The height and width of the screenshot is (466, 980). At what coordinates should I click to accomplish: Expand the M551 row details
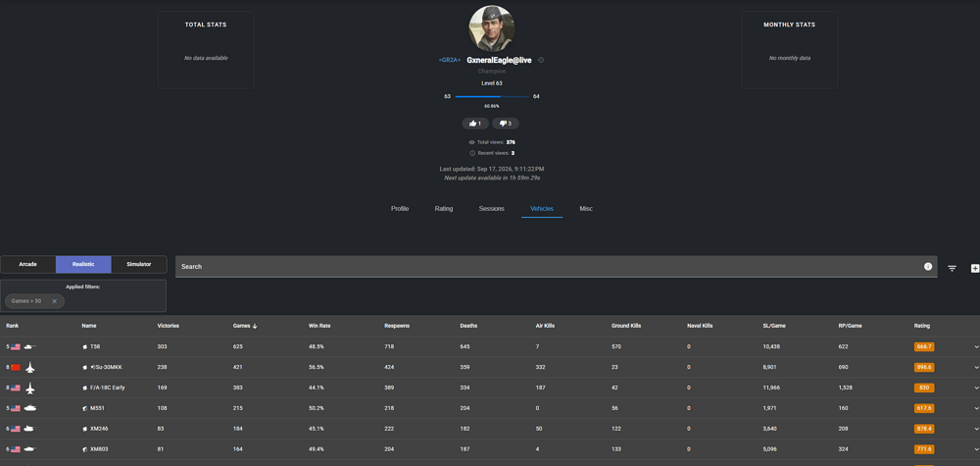976,408
